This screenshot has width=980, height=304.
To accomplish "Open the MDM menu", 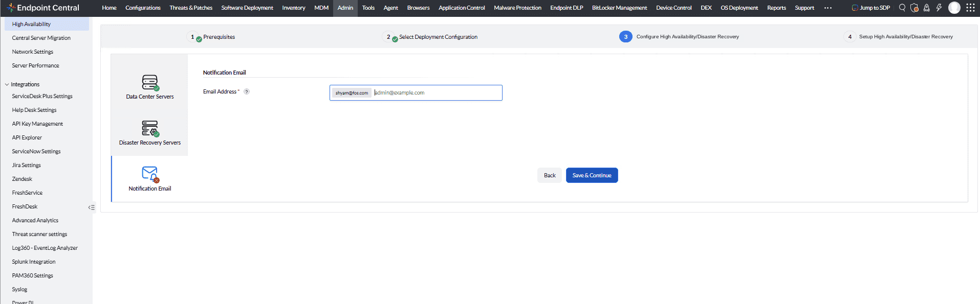I will (x=321, y=8).
